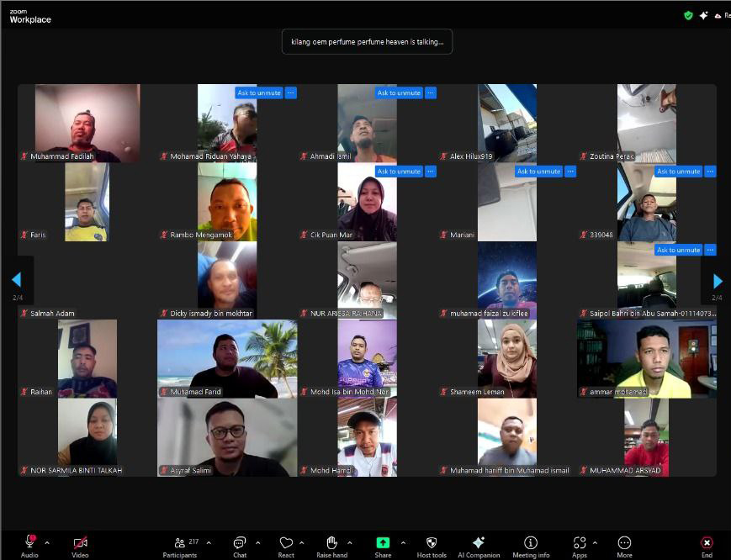The width and height of the screenshot is (731, 560).
Task: Expand share options arrow beside Share
Action: tap(403, 542)
